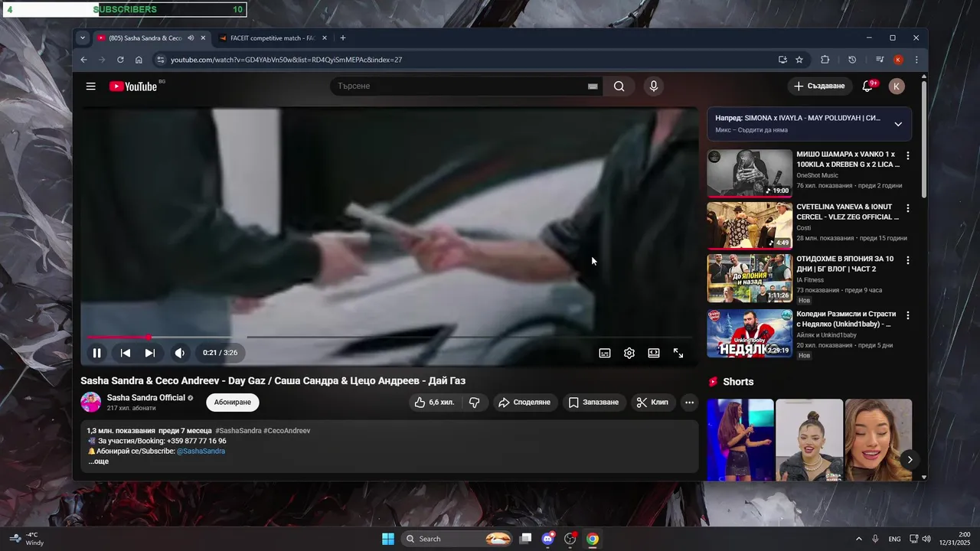Click the Абониране subscribe button
980x551 pixels.
233,403
